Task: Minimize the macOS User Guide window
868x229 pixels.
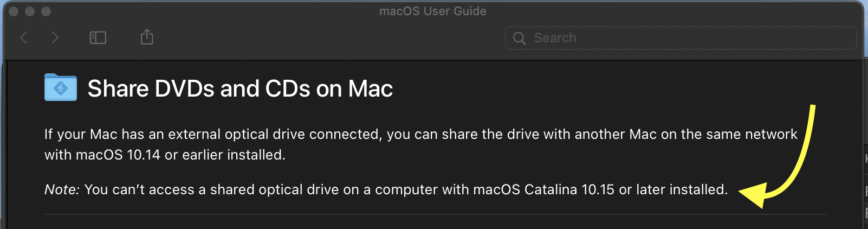Action: click(x=30, y=11)
